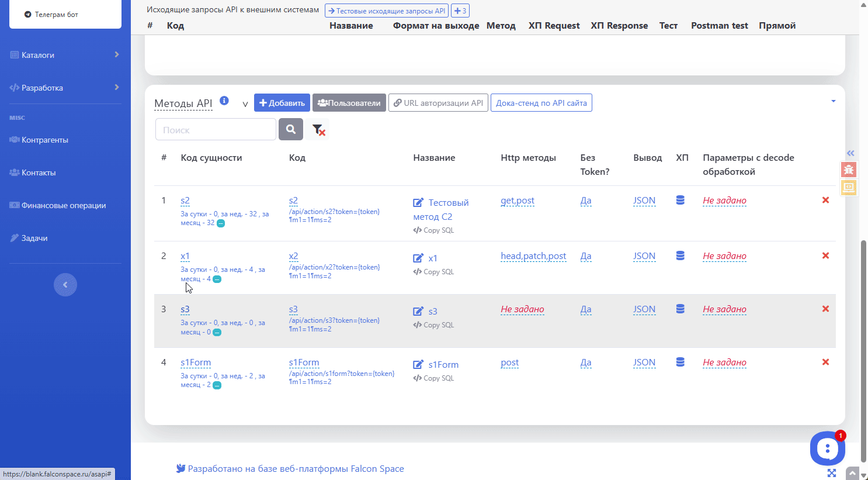This screenshot has height=480, width=868.
Task: Click database icon in s3 row
Action: tap(680, 309)
